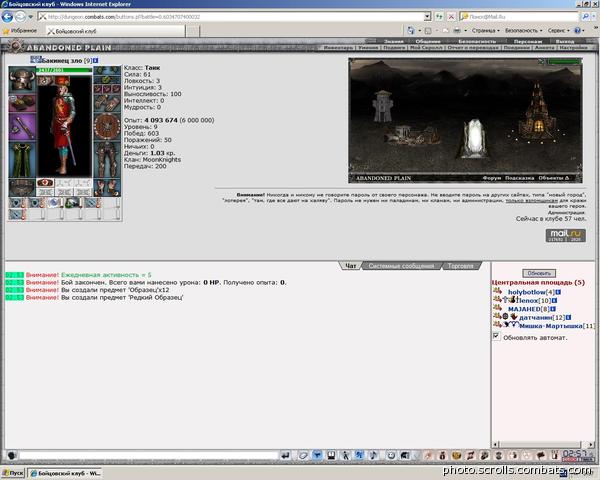
Task: Toggle the 'Обновлять автомат.' checkbox
Action: (496, 336)
